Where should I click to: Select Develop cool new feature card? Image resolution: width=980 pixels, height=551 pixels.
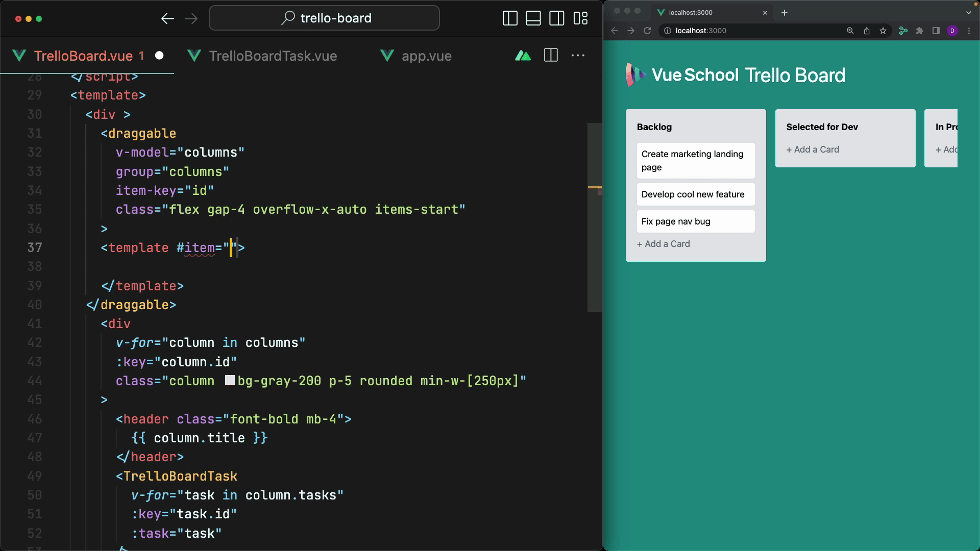(x=696, y=194)
